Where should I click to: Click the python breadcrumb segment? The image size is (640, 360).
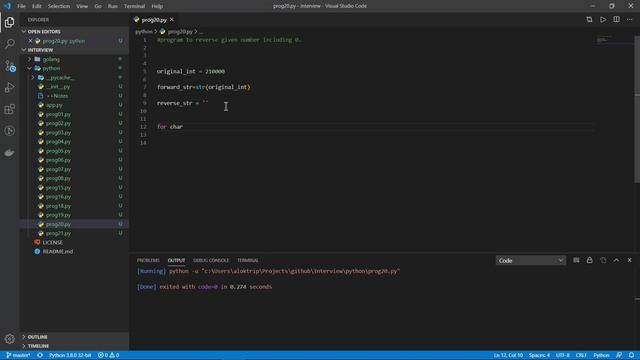tap(144, 31)
